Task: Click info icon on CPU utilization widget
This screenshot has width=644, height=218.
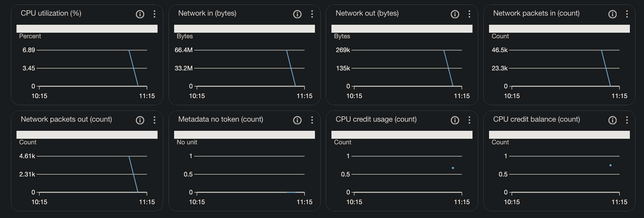Action: click(140, 14)
